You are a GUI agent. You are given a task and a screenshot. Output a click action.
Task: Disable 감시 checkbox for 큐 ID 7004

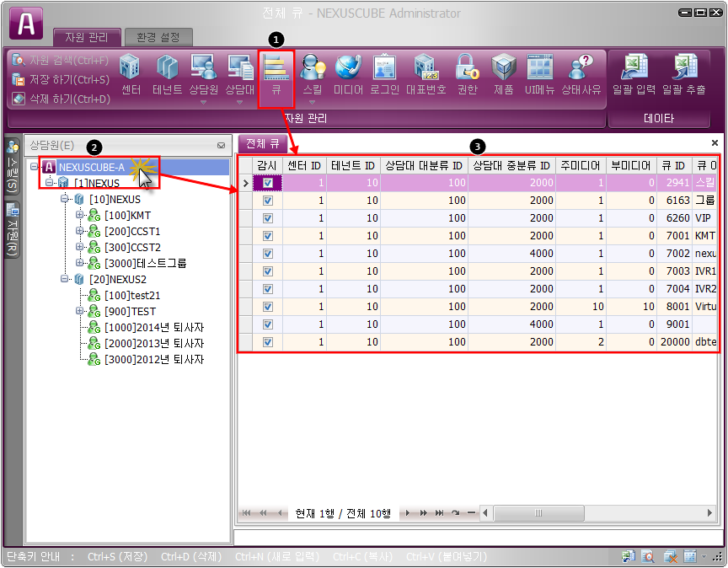(268, 289)
